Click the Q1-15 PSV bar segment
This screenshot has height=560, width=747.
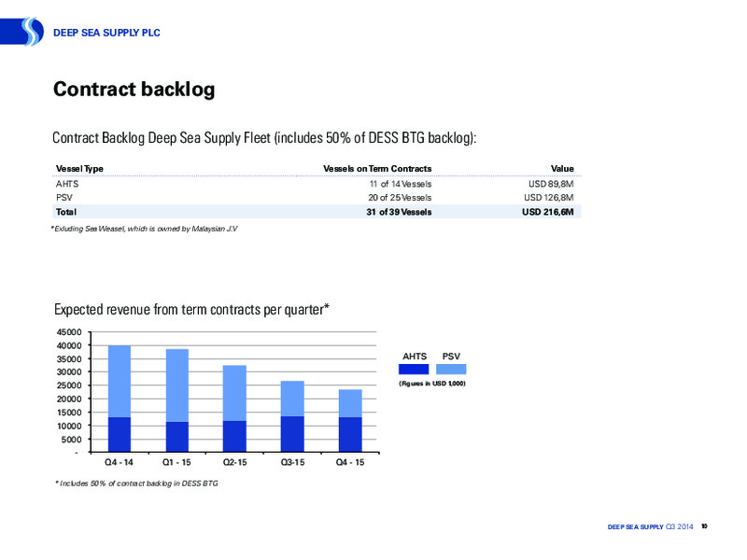[x=177, y=385]
